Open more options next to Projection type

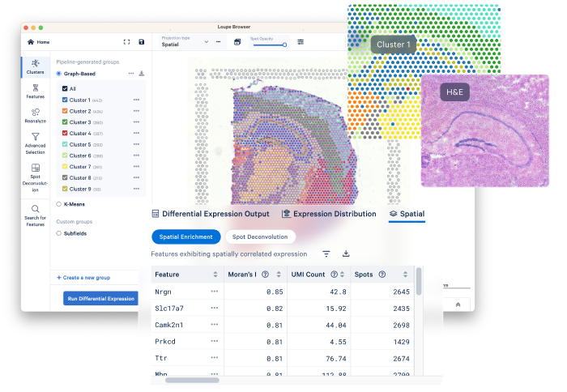pos(219,42)
